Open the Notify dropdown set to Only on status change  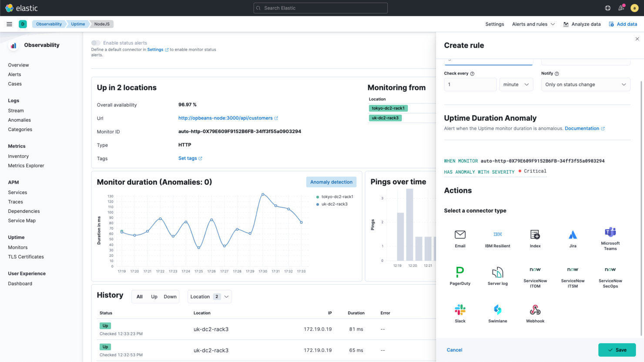[x=585, y=84]
